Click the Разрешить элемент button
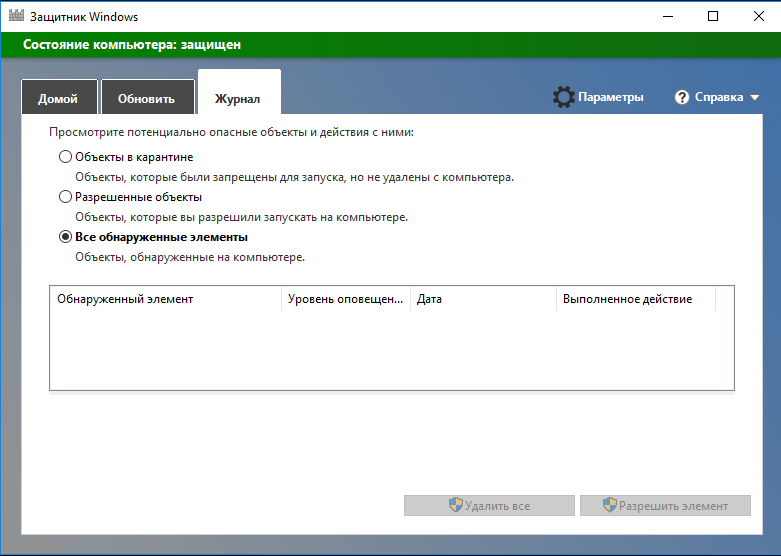Image resolution: width=781 pixels, height=556 pixels. 665,506
